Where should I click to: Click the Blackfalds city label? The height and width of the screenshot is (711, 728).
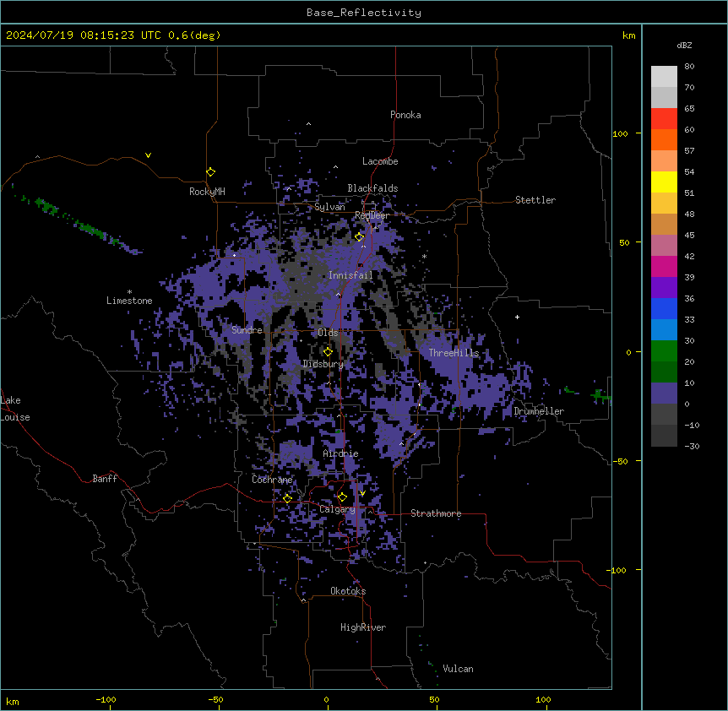[372, 188]
